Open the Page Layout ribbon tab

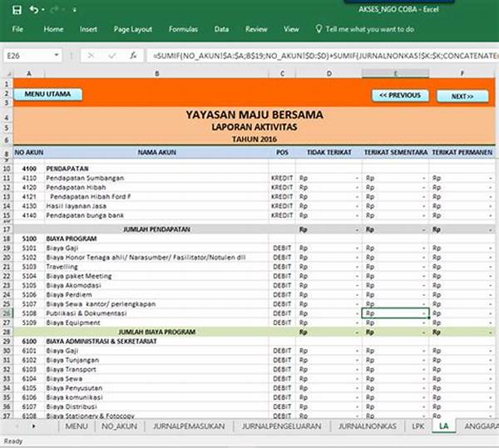point(133,29)
